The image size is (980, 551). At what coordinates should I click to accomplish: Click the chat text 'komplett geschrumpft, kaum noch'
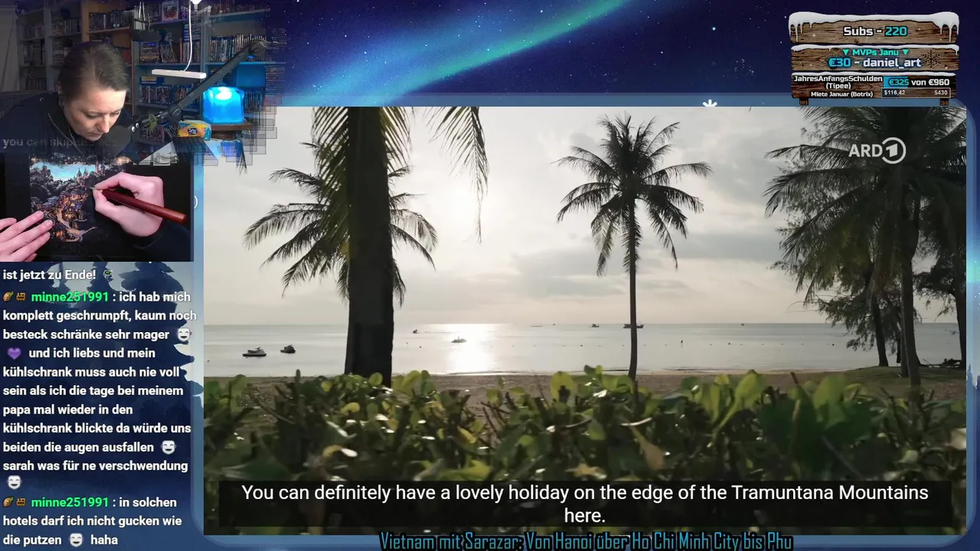(100, 315)
